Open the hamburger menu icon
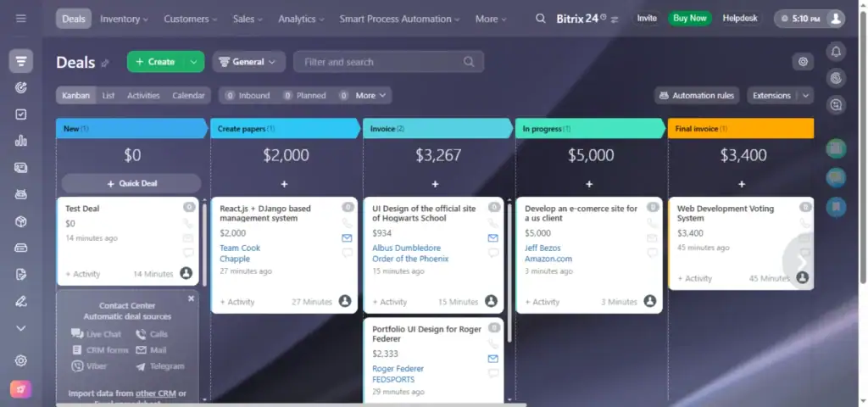This screenshot has height=407, width=868. 21,19
